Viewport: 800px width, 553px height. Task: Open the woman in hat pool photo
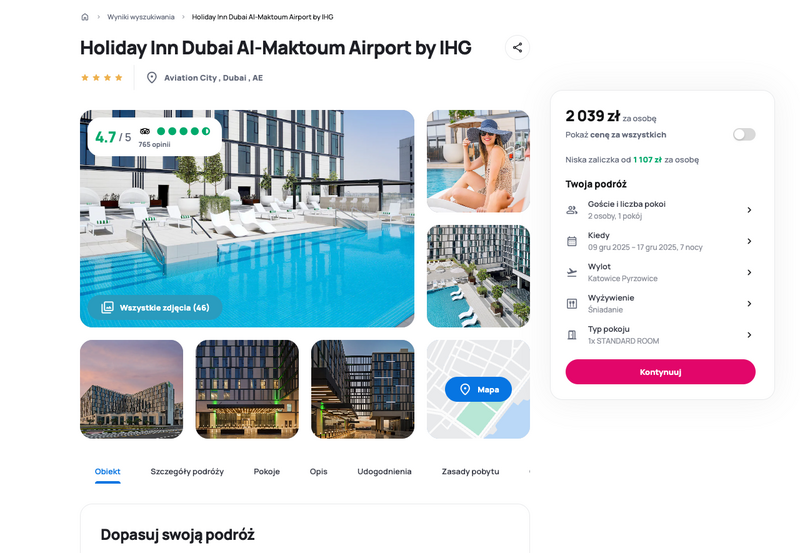point(478,161)
